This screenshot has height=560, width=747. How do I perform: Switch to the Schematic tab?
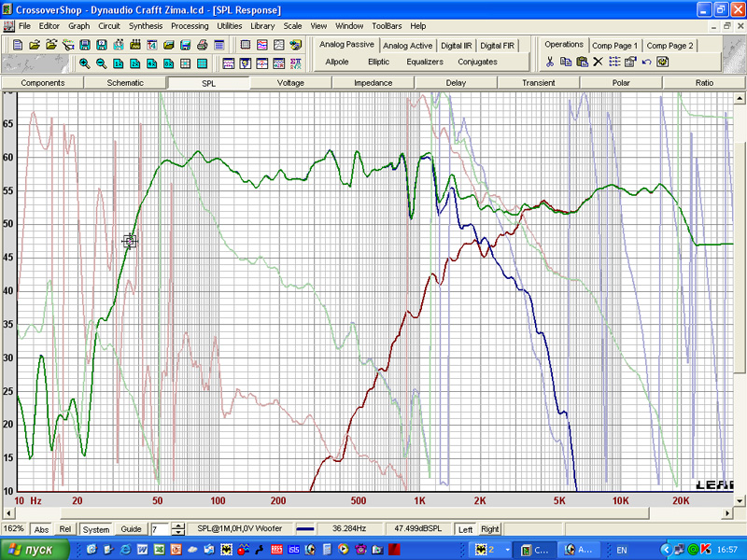(125, 83)
